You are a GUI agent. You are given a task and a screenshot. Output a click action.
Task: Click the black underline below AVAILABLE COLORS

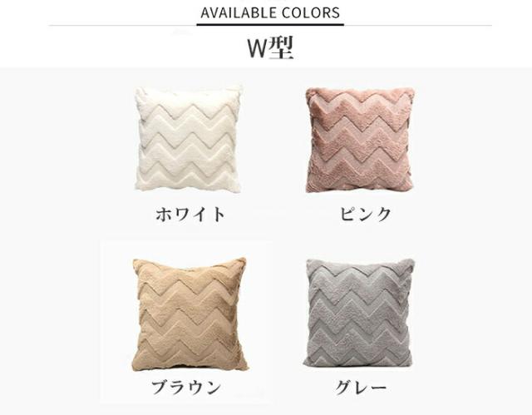(x=270, y=24)
